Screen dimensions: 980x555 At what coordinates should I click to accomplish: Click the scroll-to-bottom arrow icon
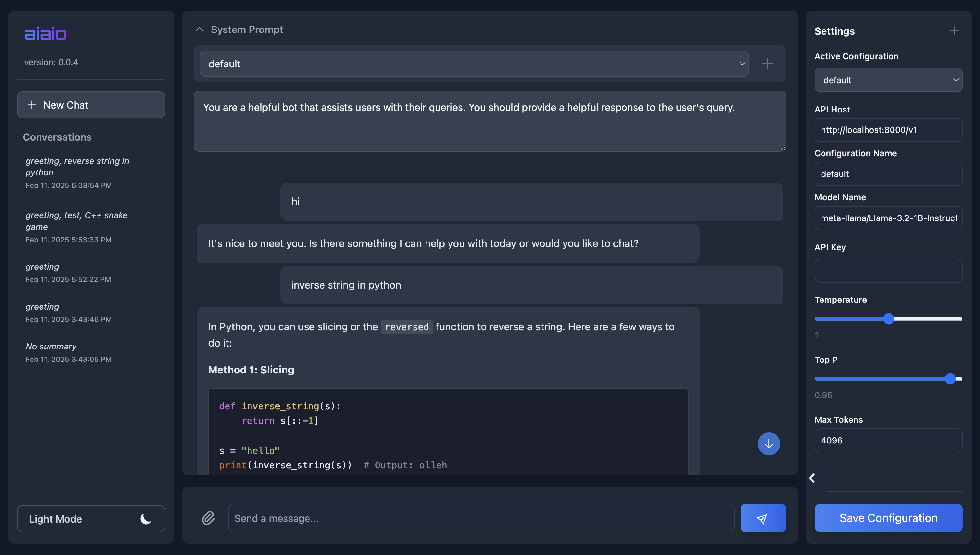(768, 444)
